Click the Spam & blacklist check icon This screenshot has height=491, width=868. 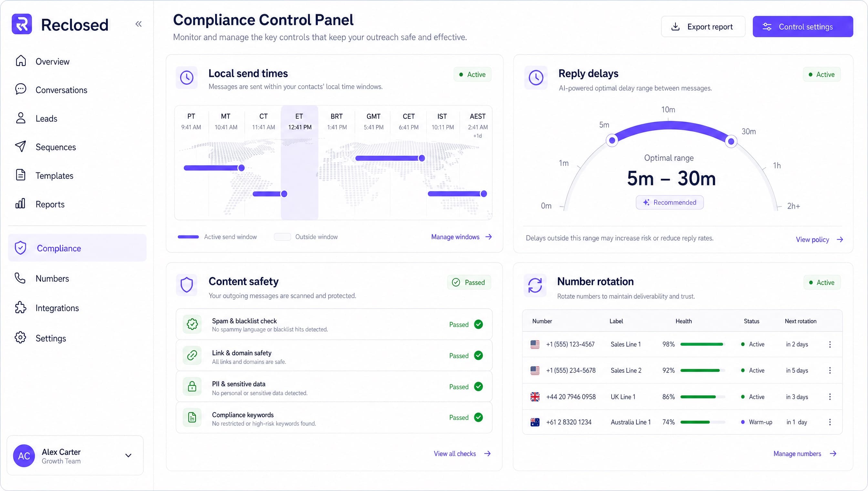tap(192, 324)
